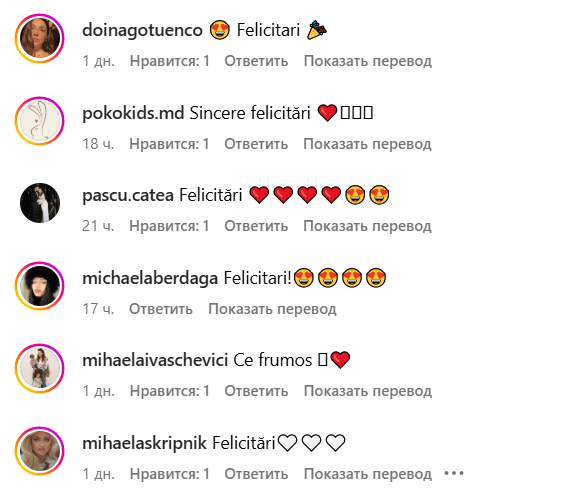
Task: View pascu.catea's profile photo
Action: pyautogui.click(x=40, y=203)
